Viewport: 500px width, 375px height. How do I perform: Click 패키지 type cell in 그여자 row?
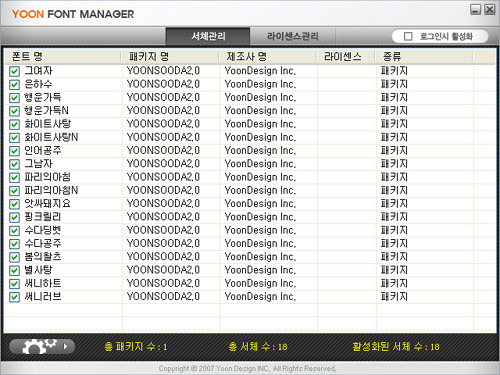pyautogui.click(x=394, y=71)
